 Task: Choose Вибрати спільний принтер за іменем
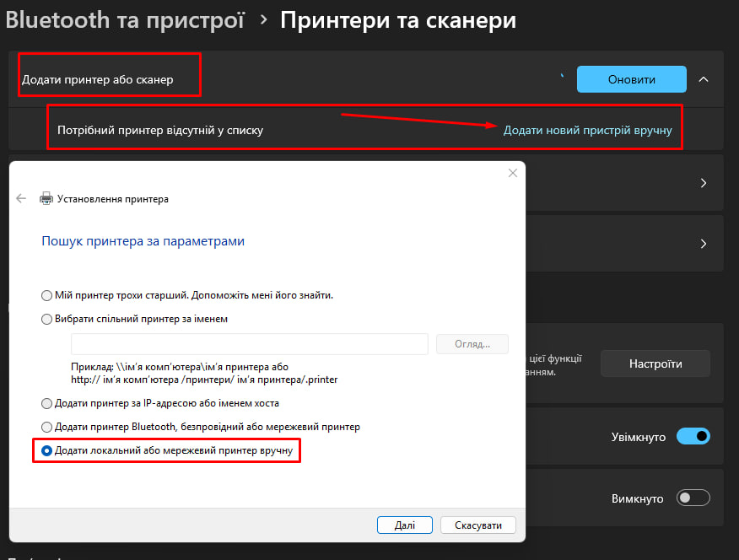(47, 319)
